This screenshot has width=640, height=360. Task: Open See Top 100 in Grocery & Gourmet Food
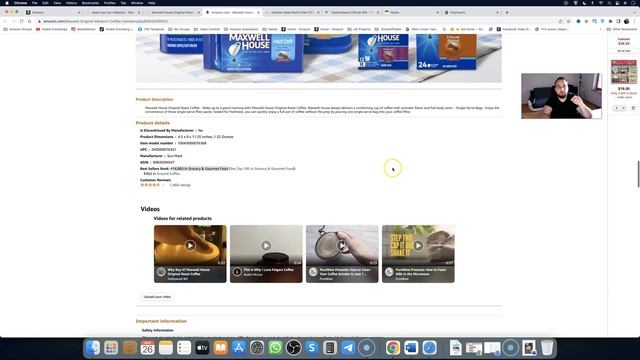pos(262,169)
